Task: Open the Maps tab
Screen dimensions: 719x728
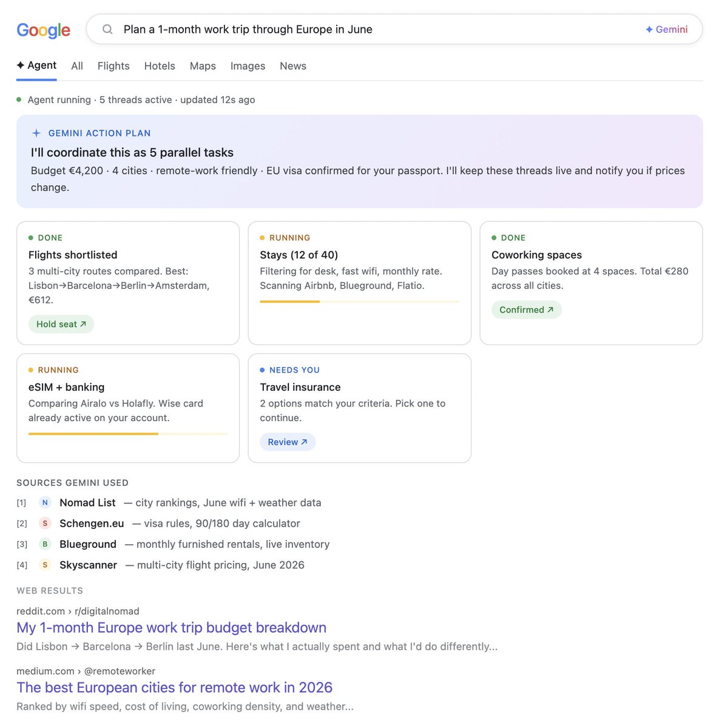Action: (203, 66)
